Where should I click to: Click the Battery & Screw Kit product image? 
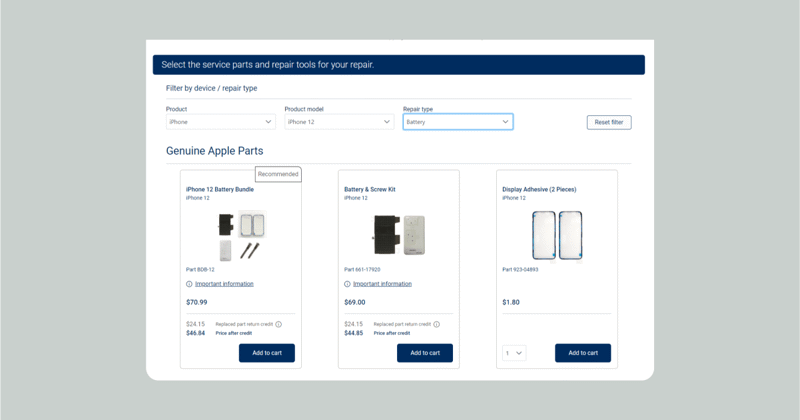399,235
